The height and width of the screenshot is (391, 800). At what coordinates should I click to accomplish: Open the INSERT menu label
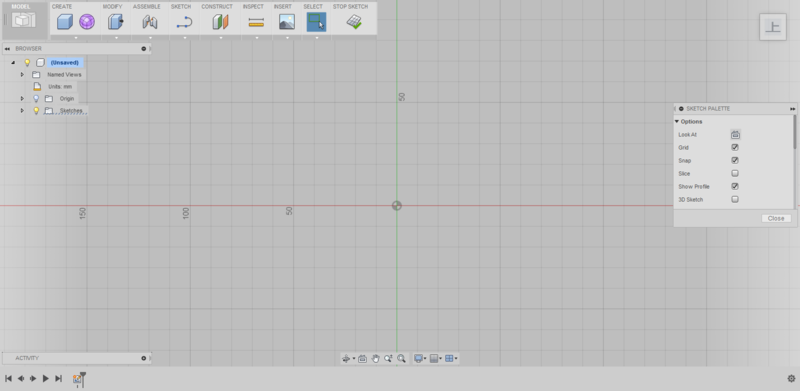pyautogui.click(x=283, y=7)
